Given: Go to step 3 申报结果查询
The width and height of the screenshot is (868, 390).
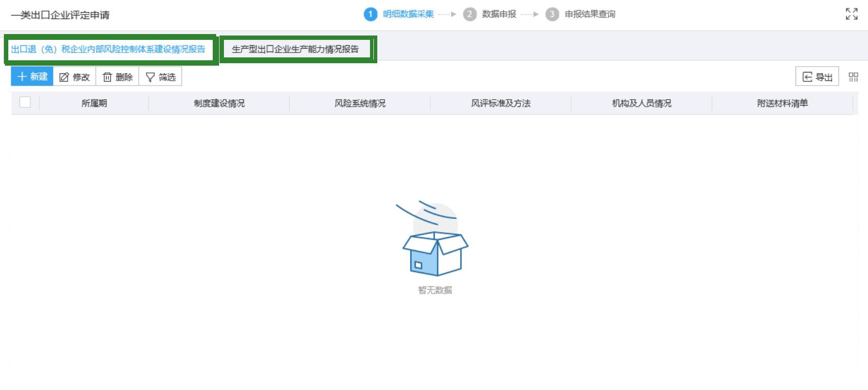Looking at the screenshot, I should (x=581, y=14).
